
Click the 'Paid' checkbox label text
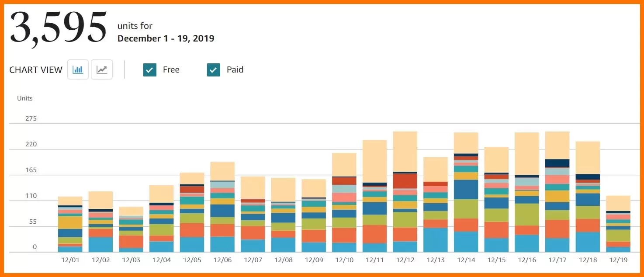click(235, 70)
